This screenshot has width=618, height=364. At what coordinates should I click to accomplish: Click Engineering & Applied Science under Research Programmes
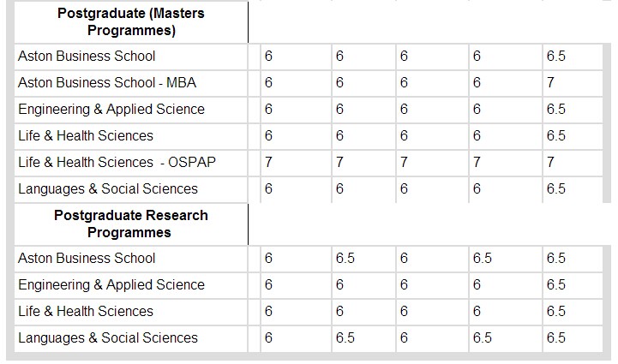pyautogui.click(x=111, y=284)
